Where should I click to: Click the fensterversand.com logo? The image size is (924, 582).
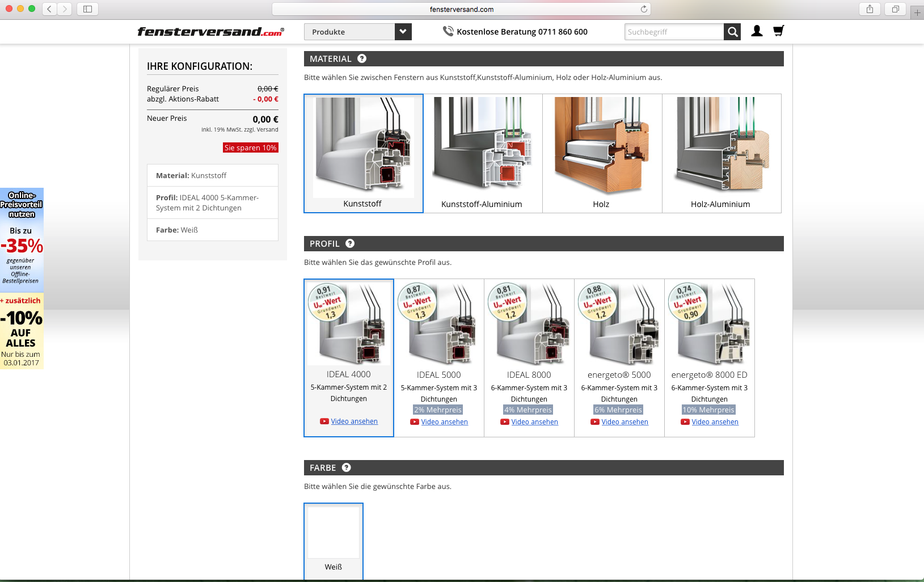coord(210,32)
